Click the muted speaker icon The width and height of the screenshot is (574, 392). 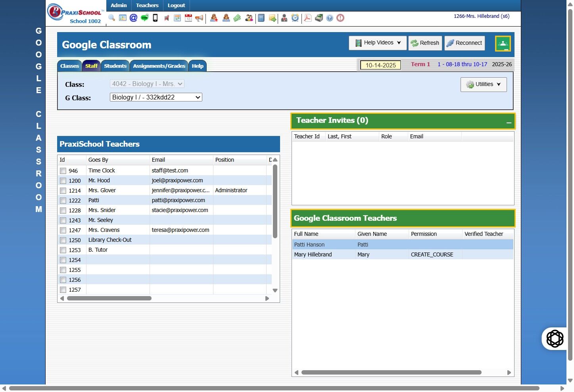[167, 18]
